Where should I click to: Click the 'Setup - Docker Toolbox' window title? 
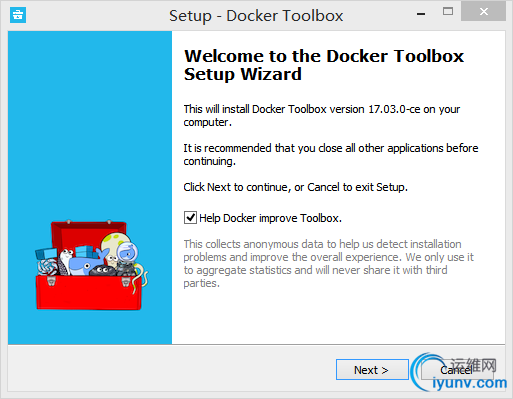[256, 15]
